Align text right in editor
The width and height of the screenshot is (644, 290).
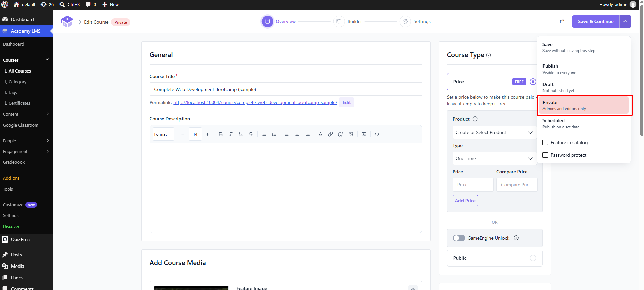(x=307, y=134)
